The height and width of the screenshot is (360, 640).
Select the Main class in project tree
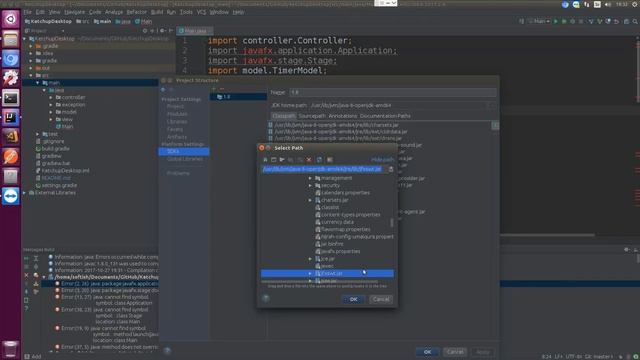pos(64,127)
